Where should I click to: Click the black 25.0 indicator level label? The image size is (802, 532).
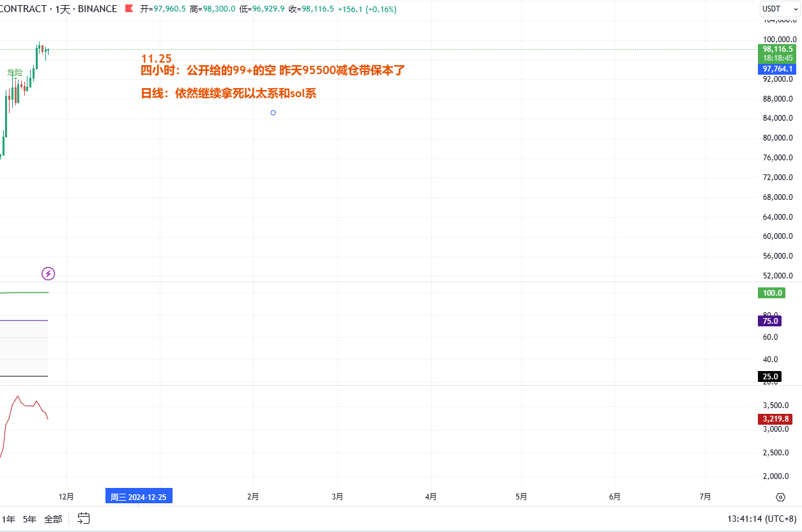coord(770,377)
